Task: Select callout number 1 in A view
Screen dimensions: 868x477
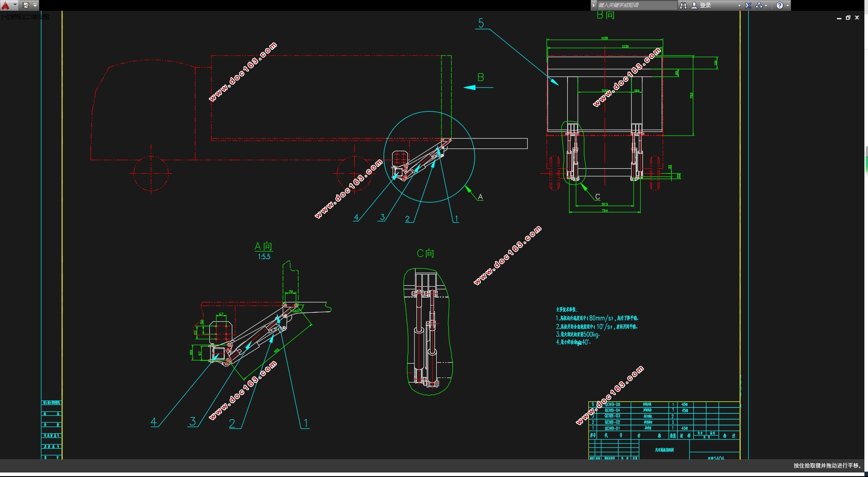Action: tap(306, 423)
